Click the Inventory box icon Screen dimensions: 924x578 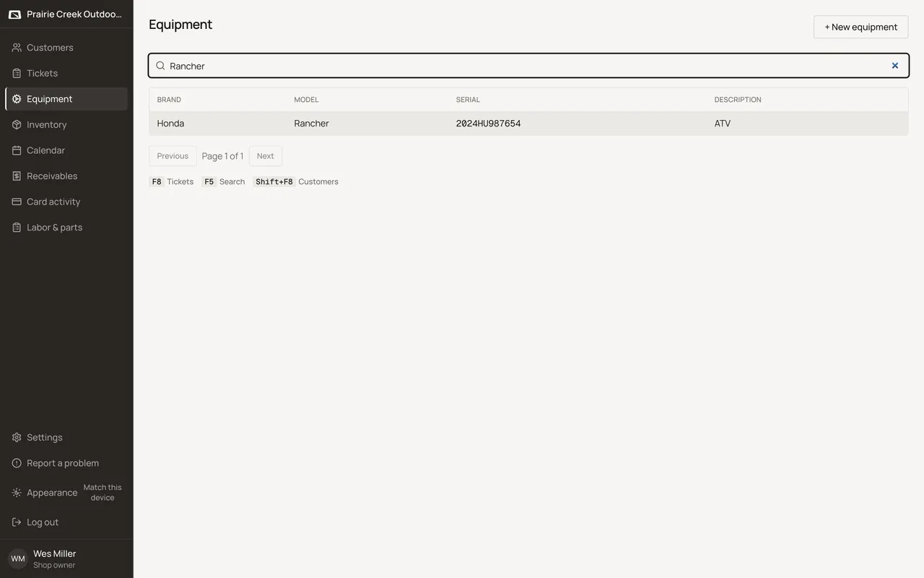click(17, 124)
